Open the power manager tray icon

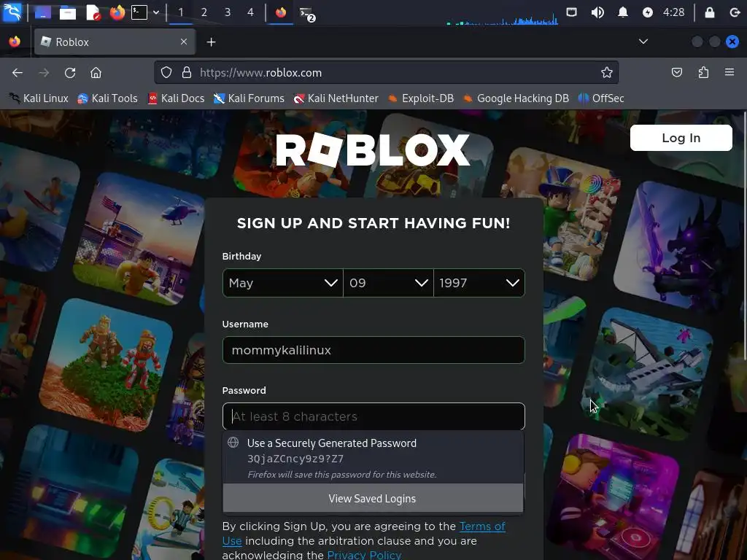click(x=648, y=12)
